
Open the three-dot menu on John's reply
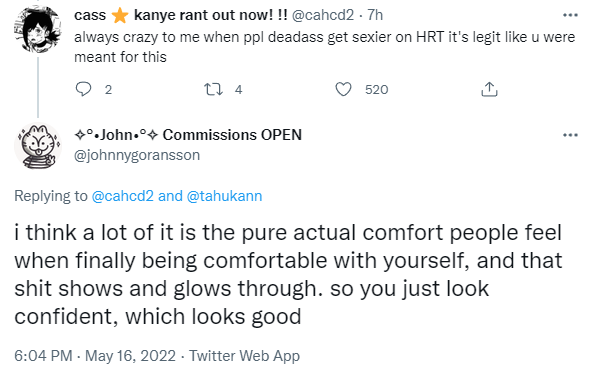click(x=570, y=135)
